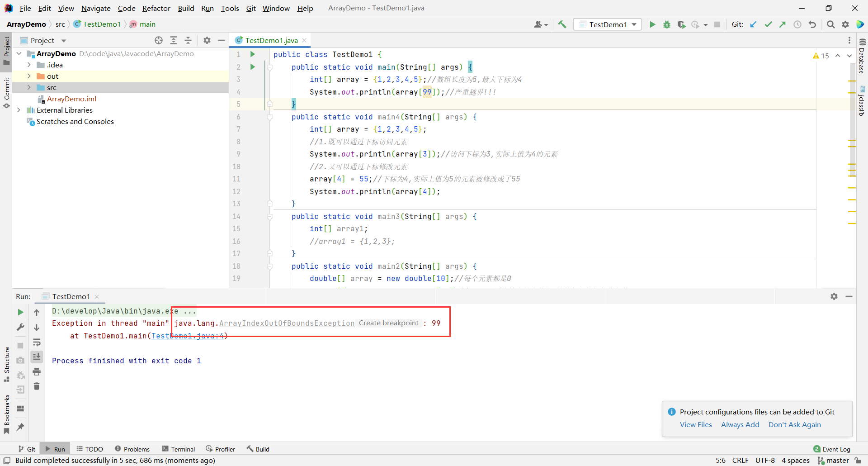Screen dimensions: 868x466
Task: Expand External Libraries node
Action: coord(19,110)
